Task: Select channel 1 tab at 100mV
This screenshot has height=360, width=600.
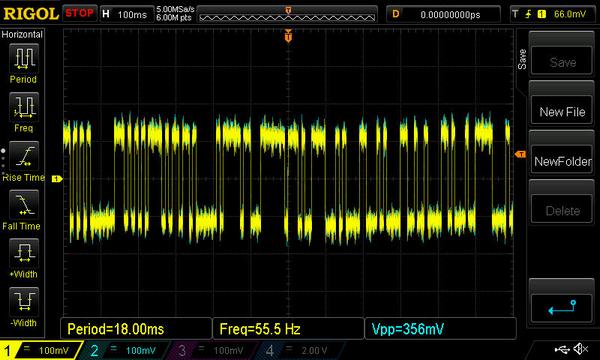Action: pyautogui.click(x=42, y=350)
